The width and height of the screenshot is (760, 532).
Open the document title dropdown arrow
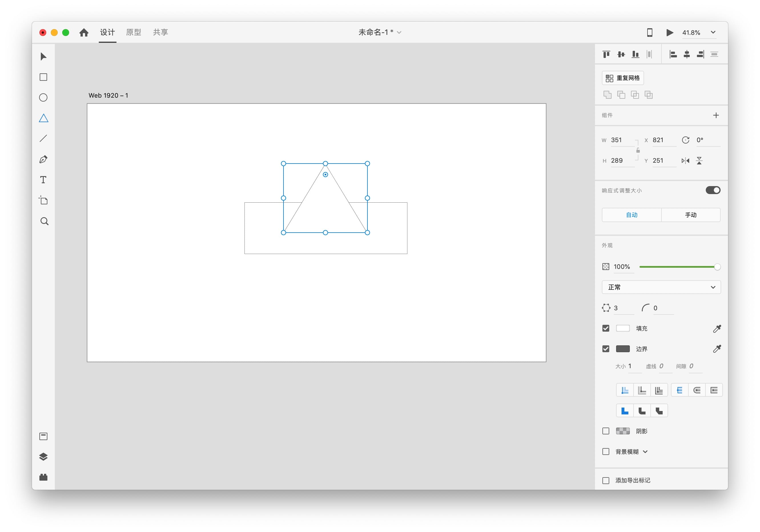coord(399,33)
